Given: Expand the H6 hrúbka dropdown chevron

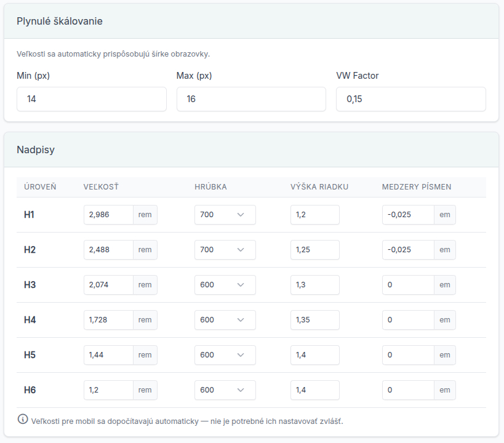Looking at the screenshot, I should coord(241,390).
